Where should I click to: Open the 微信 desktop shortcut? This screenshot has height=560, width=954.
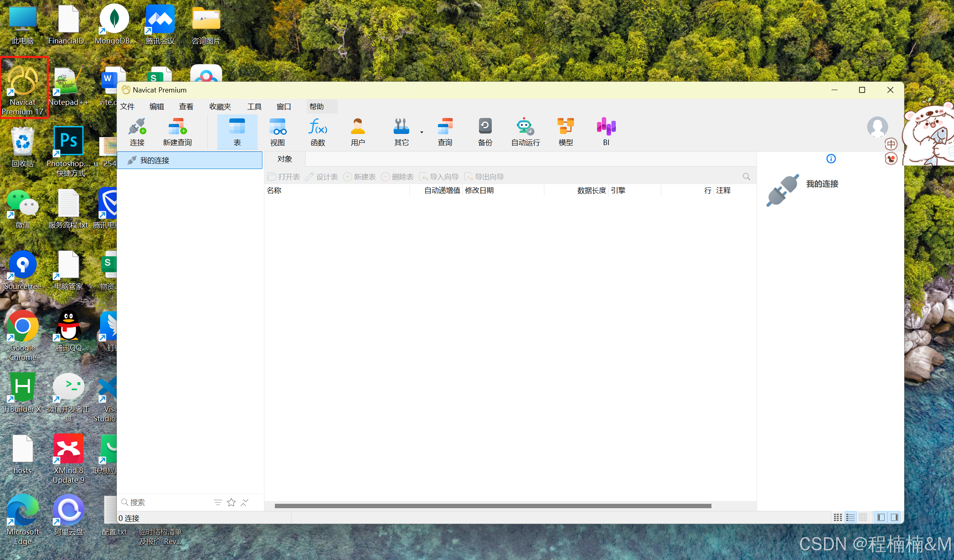point(23,209)
